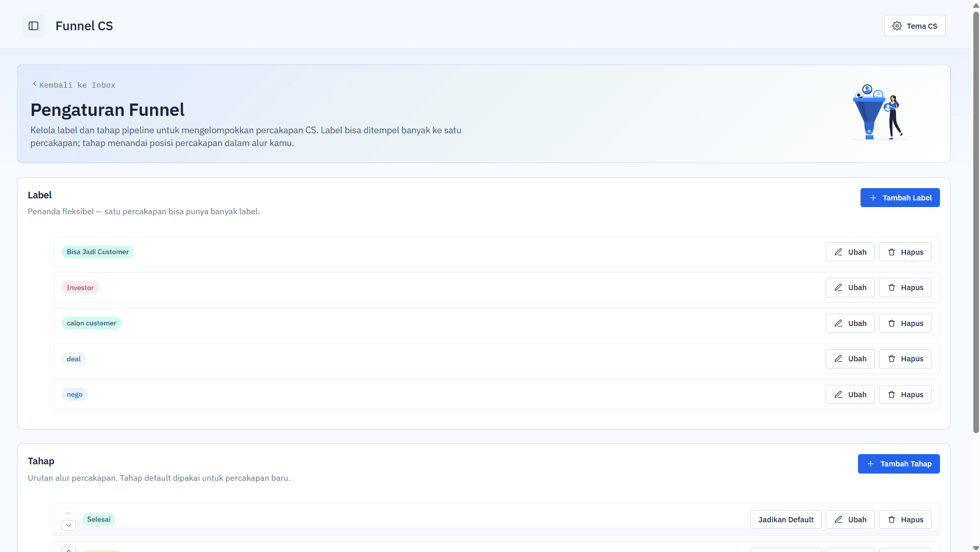This screenshot has height=552, width=980.
Task: Click the funnel illustration image
Action: (x=879, y=113)
